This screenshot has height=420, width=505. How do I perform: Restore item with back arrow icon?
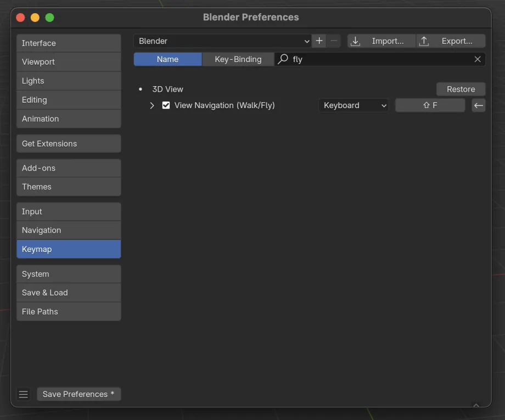(479, 105)
